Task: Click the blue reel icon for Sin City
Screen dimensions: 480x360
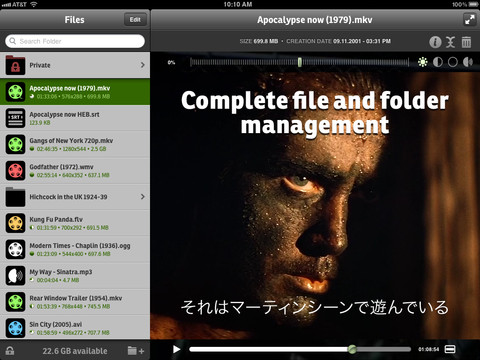Action: click(x=15, y=328)
